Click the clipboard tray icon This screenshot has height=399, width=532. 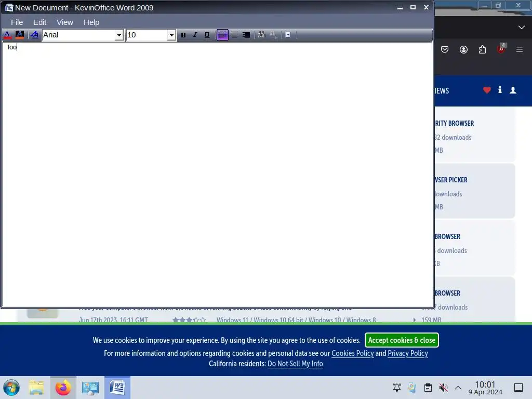click(x=428, y=387)
